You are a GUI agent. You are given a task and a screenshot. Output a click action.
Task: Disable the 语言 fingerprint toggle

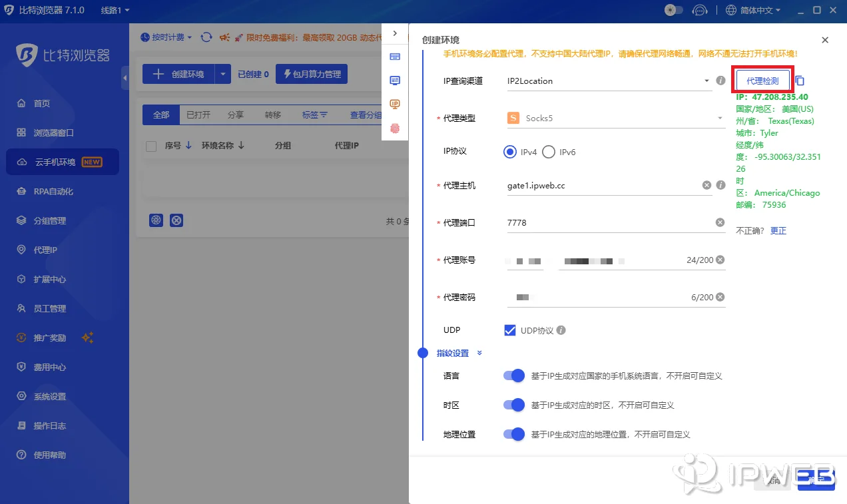pos(513,376)
